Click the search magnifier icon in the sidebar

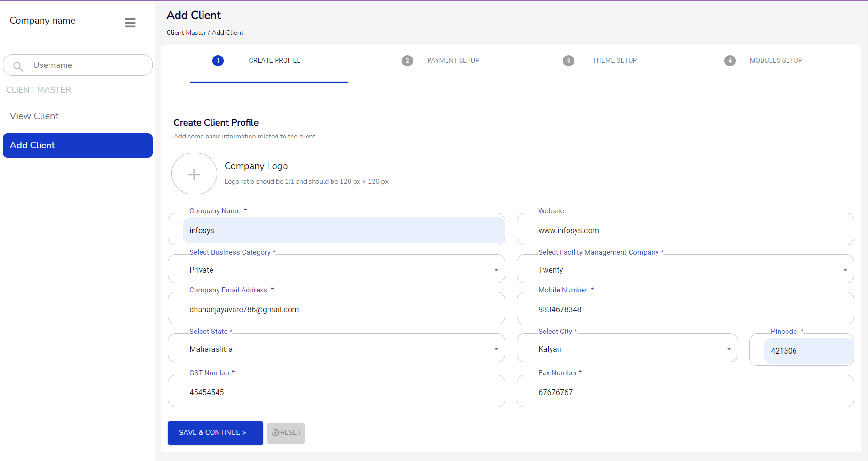[x=18, y=66]
